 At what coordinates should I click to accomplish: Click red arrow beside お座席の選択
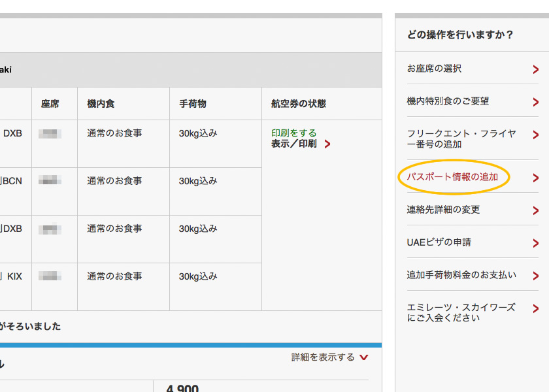(535, 69)
